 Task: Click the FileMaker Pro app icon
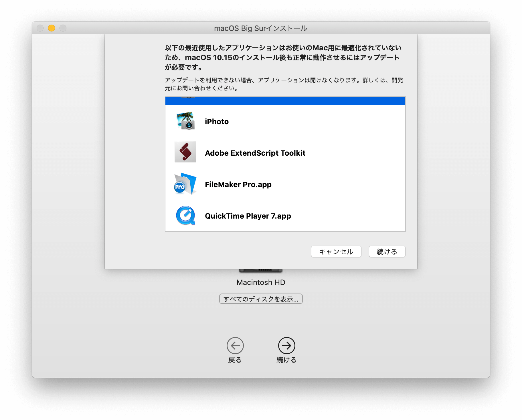pyautogui.click(x=185, y=184)
